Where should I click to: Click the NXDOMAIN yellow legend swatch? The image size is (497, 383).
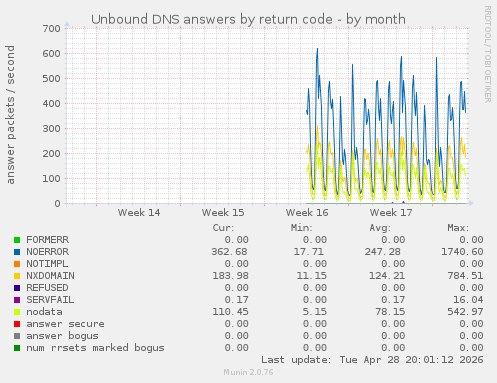17,276
